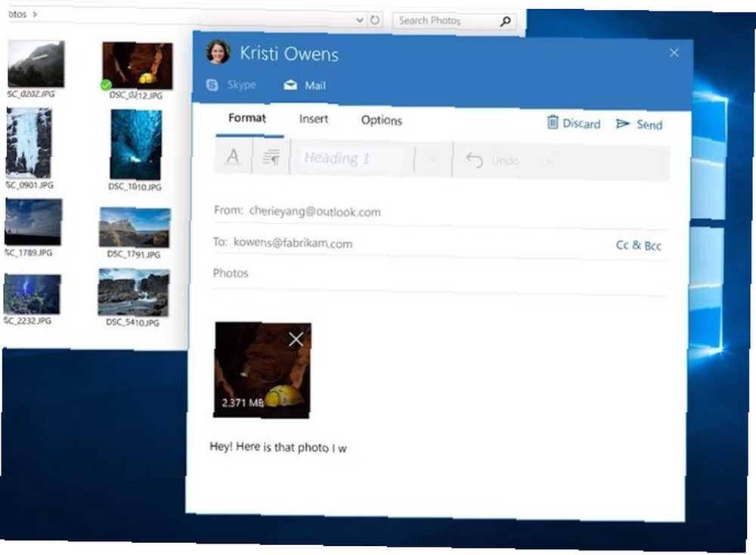The height and width of the screenshot is (555, 756).
Task: Click the Explorer breadcrumb chevron
Action: 35,14
